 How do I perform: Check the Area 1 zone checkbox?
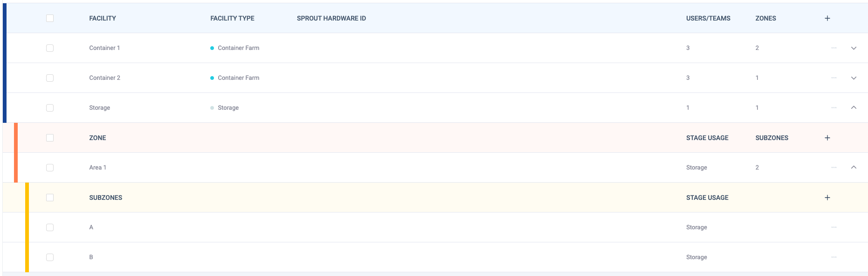50,168
